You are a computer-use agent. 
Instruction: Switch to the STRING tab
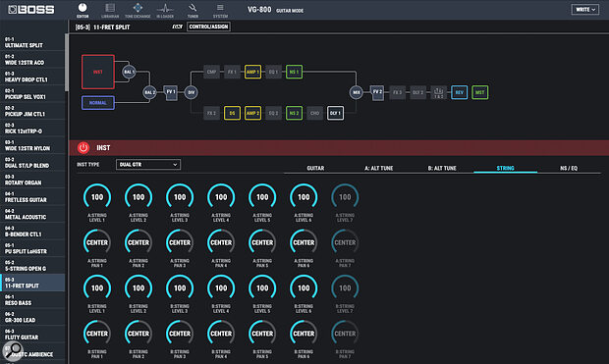coord(505,168)
